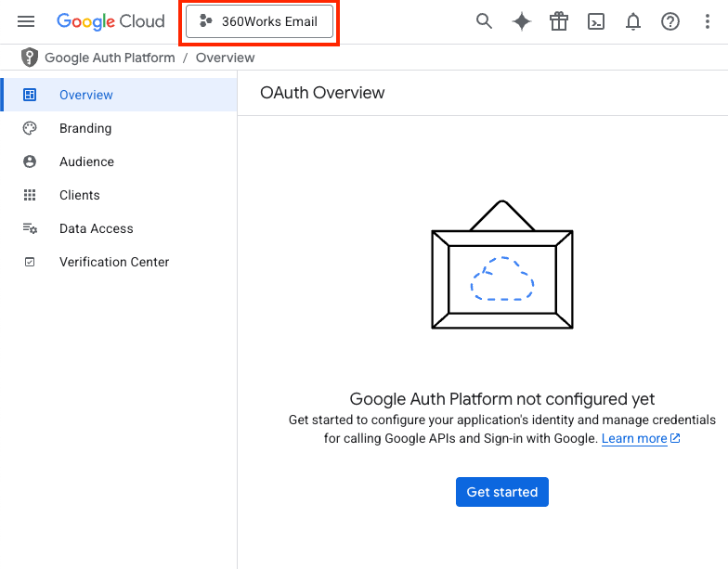Open the Data Access page
The width and height of the screenshot is (728, 569).
pos(119,228)
